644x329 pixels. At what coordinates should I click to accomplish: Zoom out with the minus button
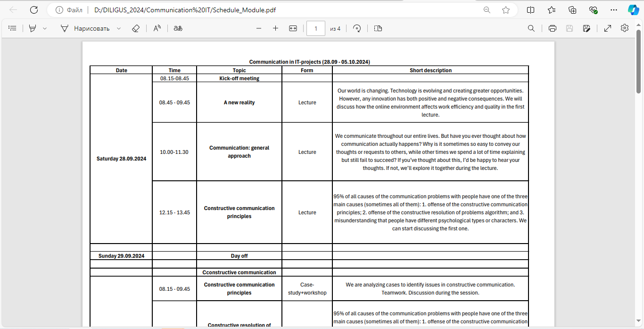click(x=258, y=28)
